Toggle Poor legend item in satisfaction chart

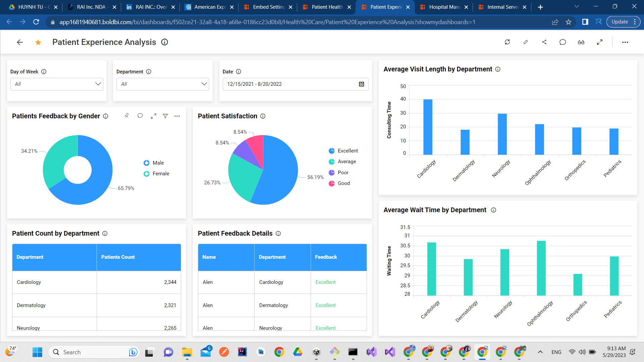pos(343,173)
